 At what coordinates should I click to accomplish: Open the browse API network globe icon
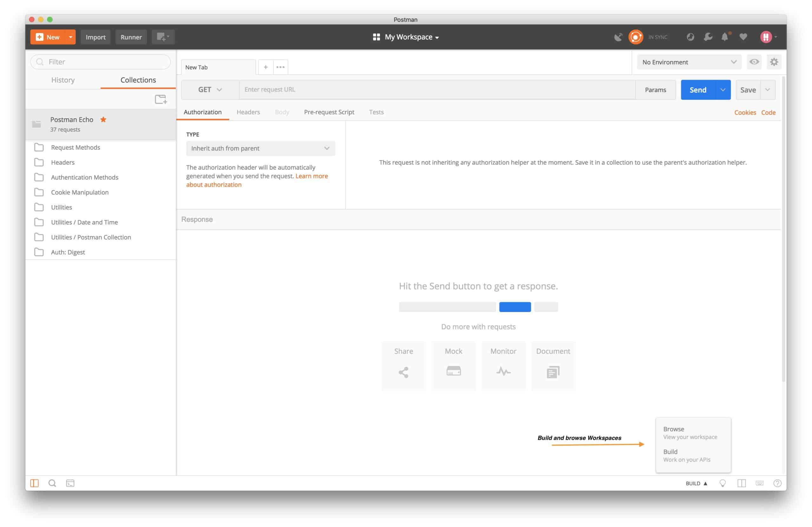690,37
